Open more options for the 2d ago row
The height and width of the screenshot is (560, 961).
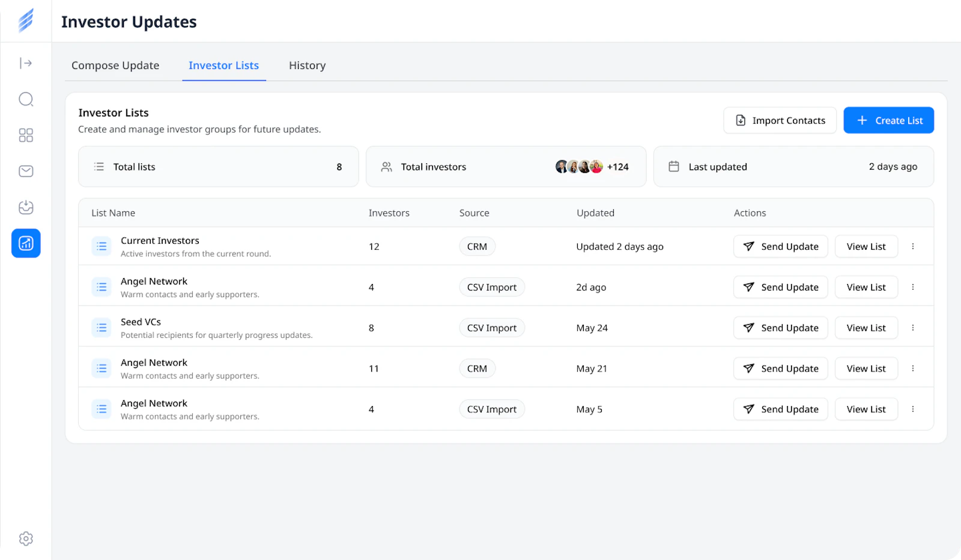tap(913, 288)
